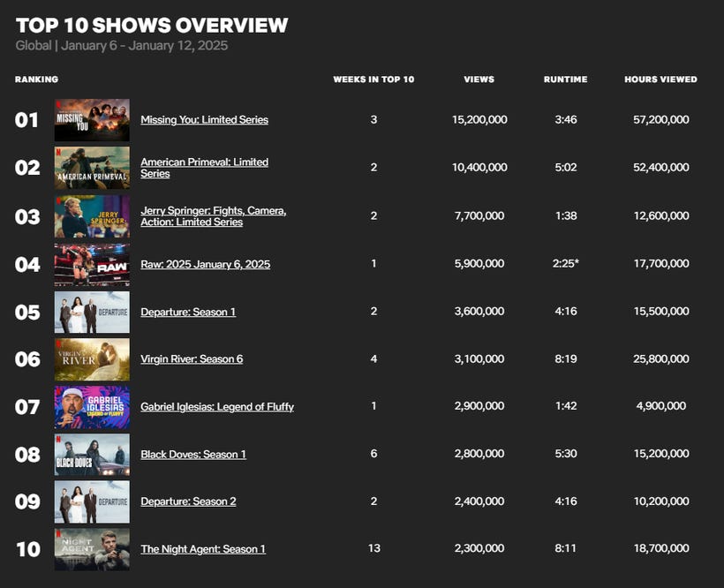Select the 10,400,000 views value
This screenshot has width=724, height=588.
(479, 167)
